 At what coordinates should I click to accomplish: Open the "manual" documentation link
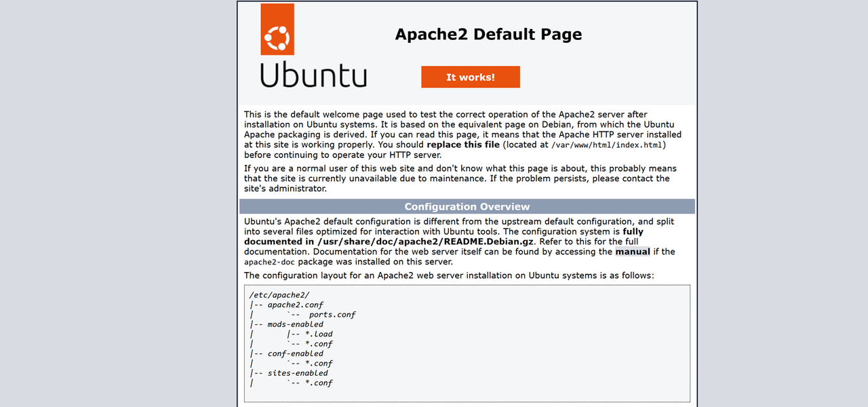coord(632,252)
